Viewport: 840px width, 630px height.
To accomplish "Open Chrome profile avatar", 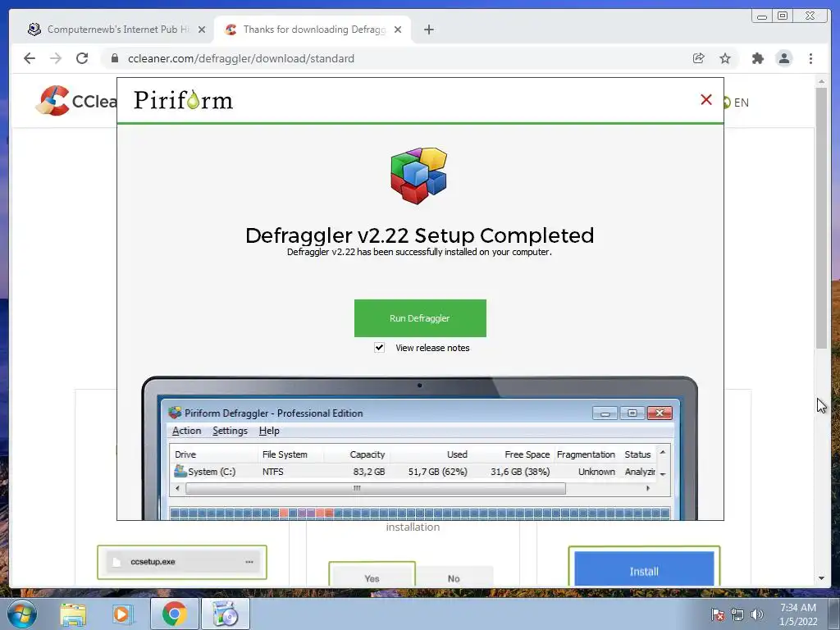I will point(783,58).
